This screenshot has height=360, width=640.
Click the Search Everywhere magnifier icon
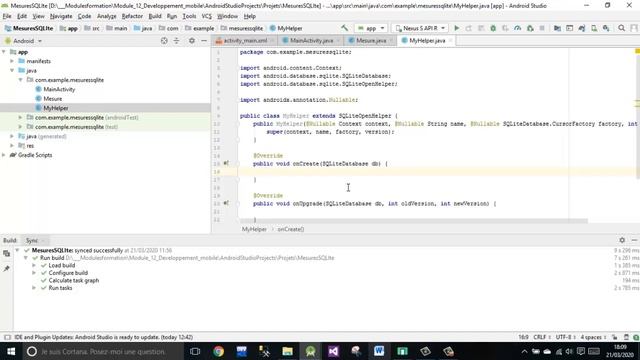pos(622,28)
